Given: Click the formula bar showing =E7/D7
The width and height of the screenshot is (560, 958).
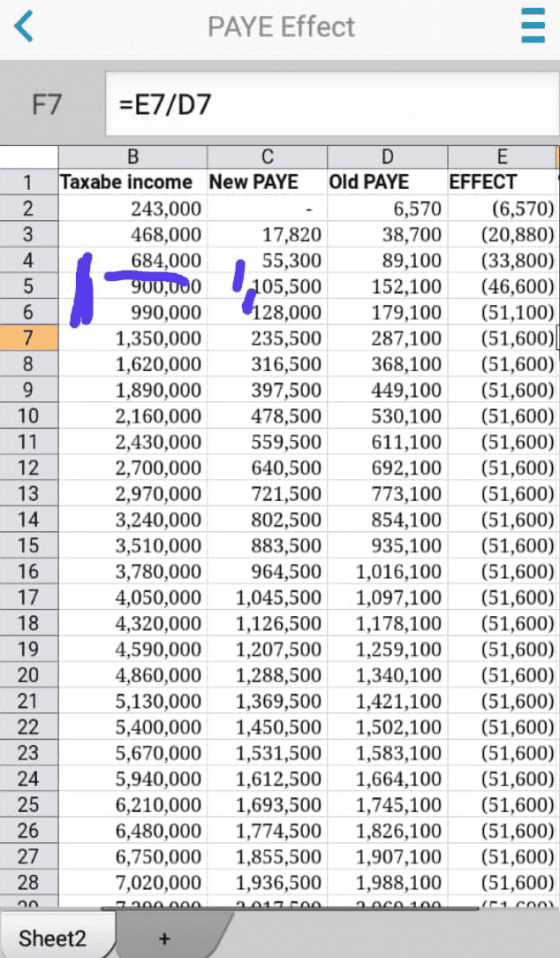Looking at the screenshot, I should click(332, 104).
